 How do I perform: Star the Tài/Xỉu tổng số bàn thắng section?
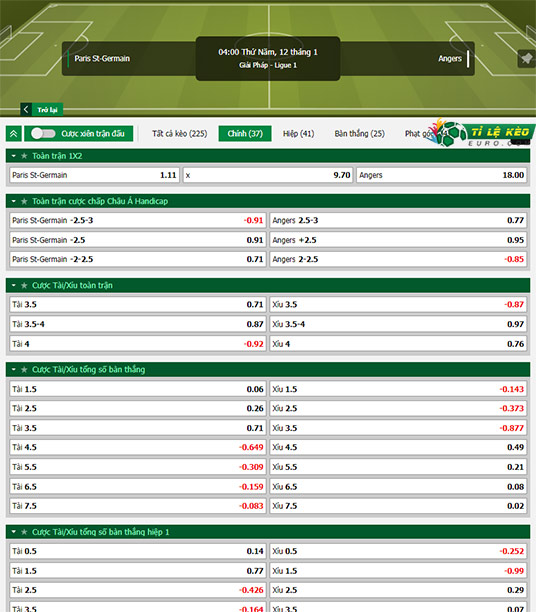point(24,369)
